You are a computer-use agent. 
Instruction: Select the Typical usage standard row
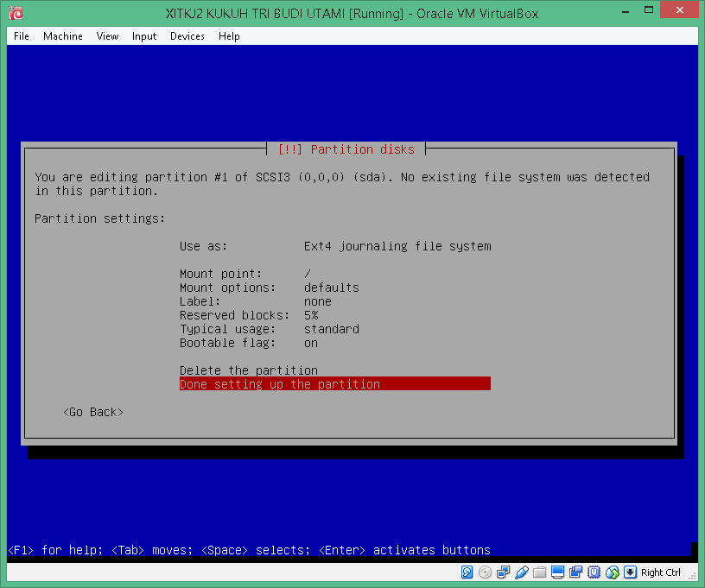click(x=270, y=329)
